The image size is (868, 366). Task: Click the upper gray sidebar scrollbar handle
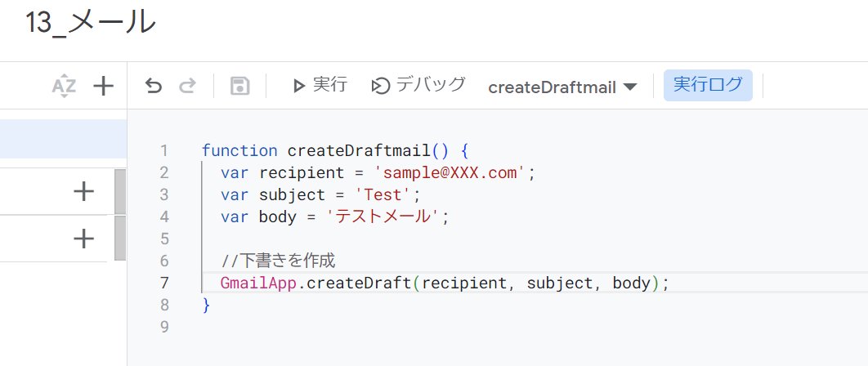(x=120, y=192)
